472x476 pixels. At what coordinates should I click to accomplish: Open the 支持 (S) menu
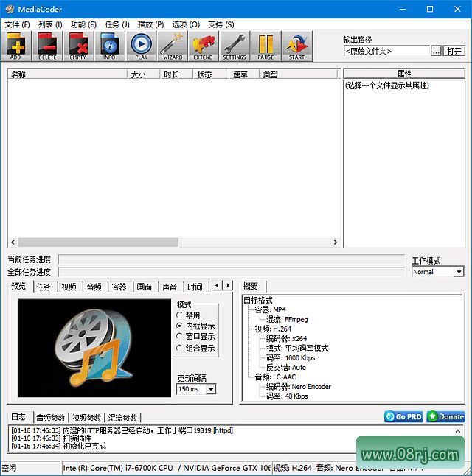pos(221,24)
